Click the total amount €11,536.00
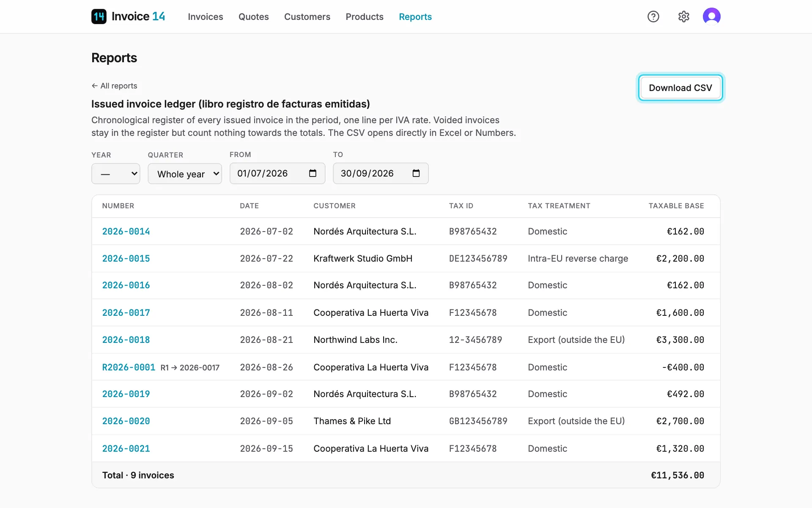Image resolution: width=812 pixels, height=508 pixels. [678, 475]
